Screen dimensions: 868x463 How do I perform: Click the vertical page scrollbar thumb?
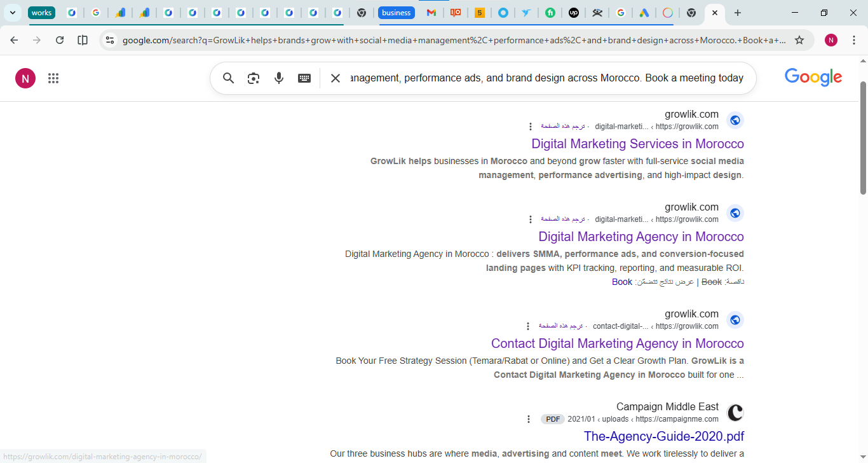point(863,138)
